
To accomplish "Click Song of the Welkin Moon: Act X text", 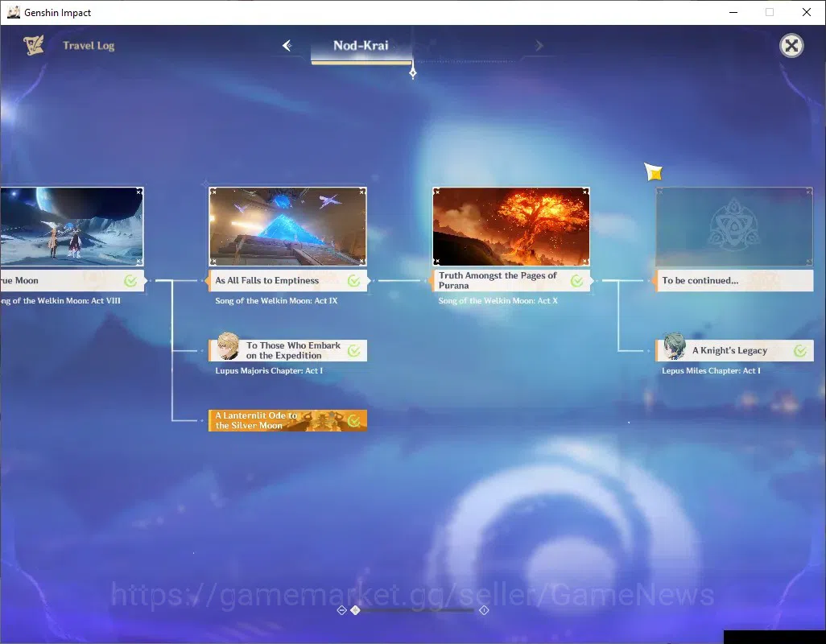I will [x=498, y=301].
